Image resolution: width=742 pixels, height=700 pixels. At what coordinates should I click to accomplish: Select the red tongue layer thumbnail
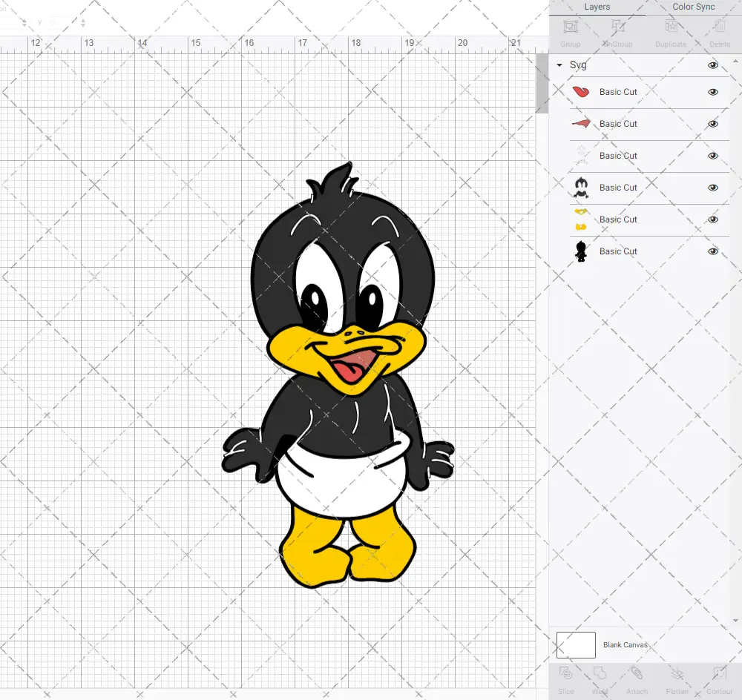pos(581,92)
